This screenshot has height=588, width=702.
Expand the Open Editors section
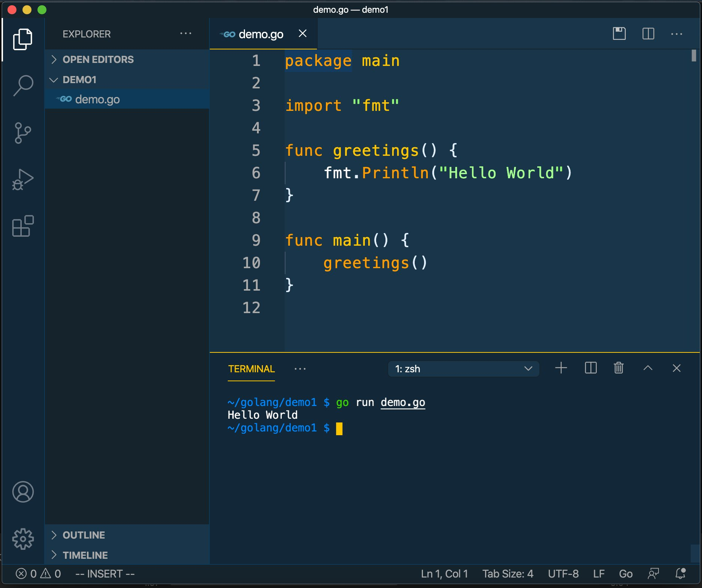127,60
